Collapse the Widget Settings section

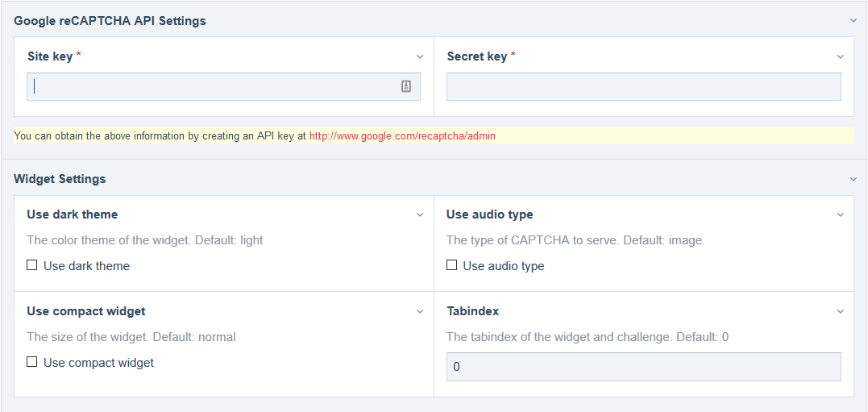click(x=853, y=179)
